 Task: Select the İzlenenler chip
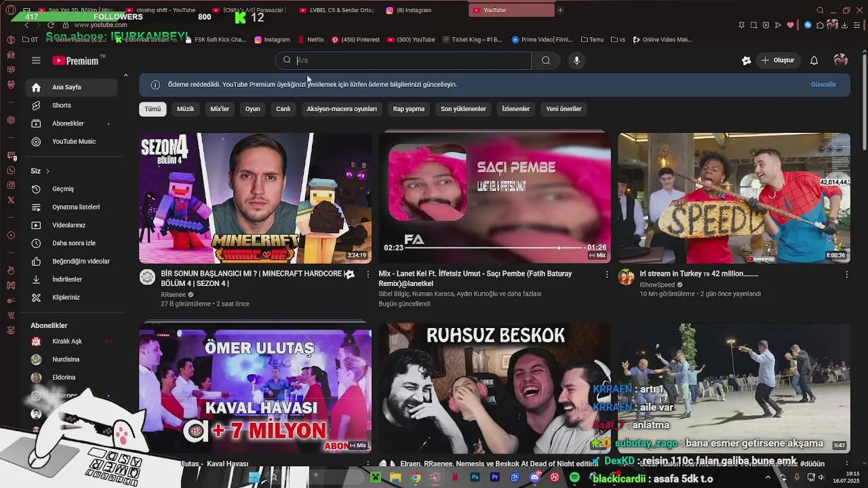pos(516,108)
